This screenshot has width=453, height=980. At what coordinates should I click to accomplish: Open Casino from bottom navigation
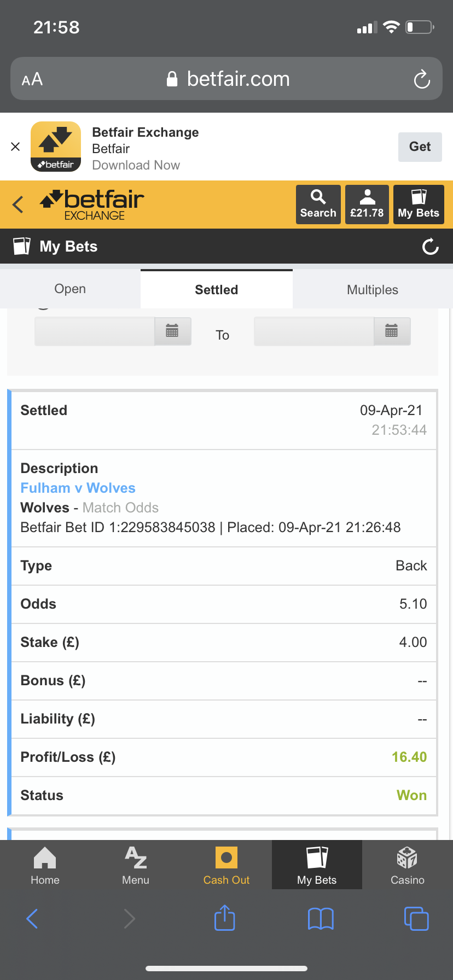408,865
